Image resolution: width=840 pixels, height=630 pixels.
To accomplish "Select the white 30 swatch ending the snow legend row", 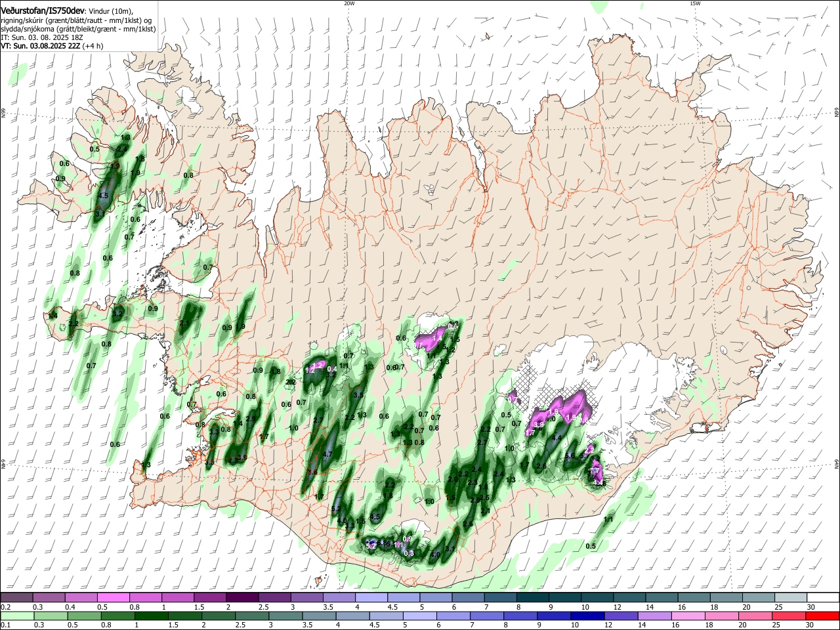I will (x=824, y=597).
